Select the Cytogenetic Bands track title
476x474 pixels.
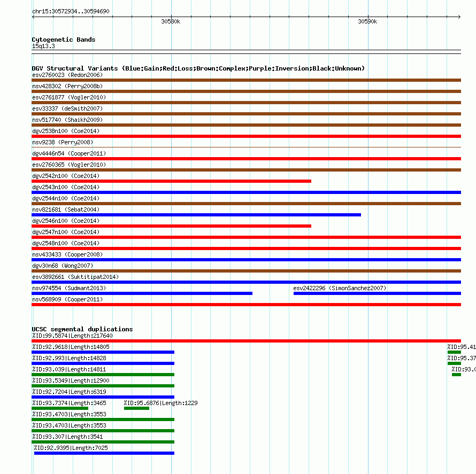(64, 40)
